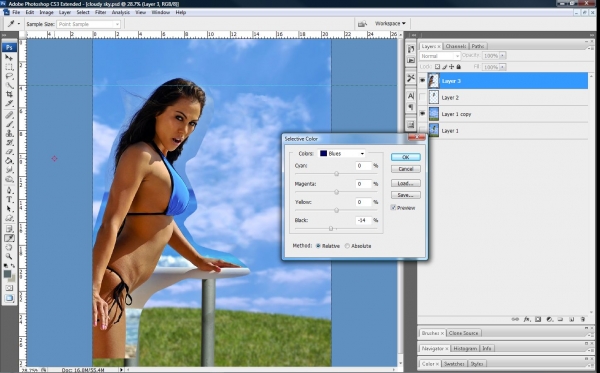Click the add layer style fx icon

527,319
